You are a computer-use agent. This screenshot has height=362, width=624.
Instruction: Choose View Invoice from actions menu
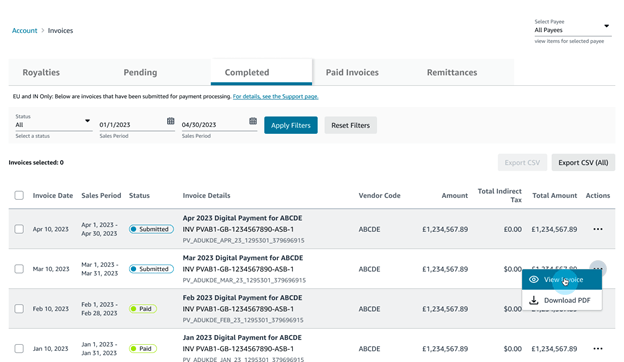pos(562,280)
